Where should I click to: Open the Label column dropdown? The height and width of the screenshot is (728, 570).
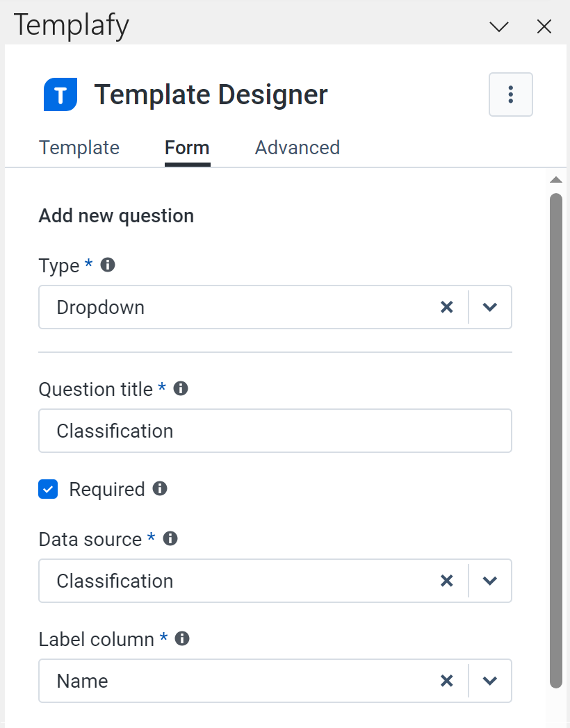pyautogui.click(x=490, y=681)
